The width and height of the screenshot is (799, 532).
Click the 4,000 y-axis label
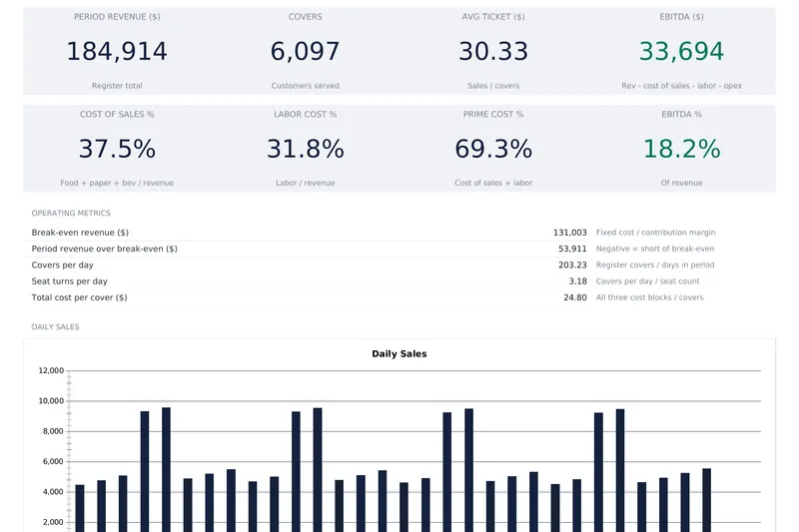pyautogui.click(x=53, y=492)
